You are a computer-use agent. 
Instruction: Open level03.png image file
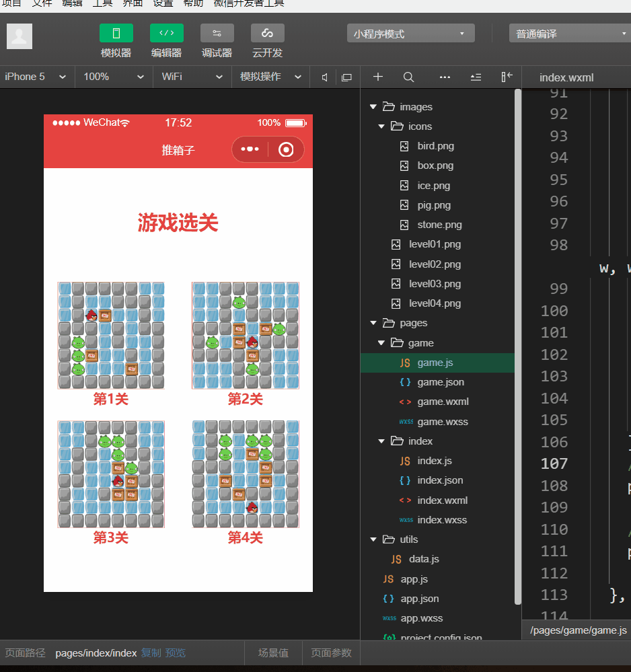435,284
